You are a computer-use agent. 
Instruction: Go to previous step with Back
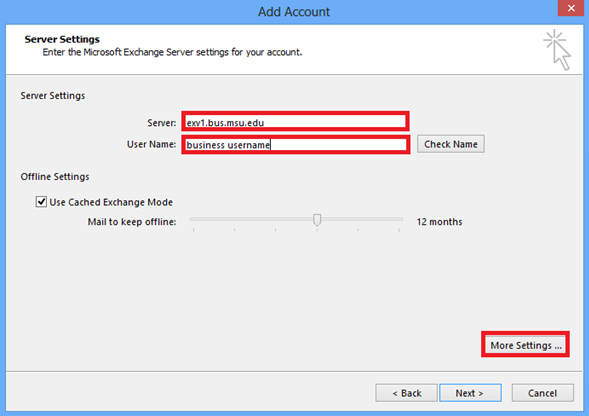click(x=406, y=393)
